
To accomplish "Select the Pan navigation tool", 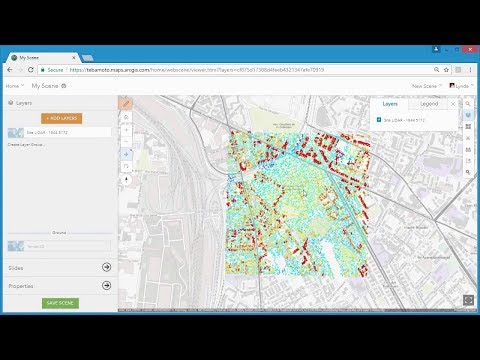I will [126, 154].
